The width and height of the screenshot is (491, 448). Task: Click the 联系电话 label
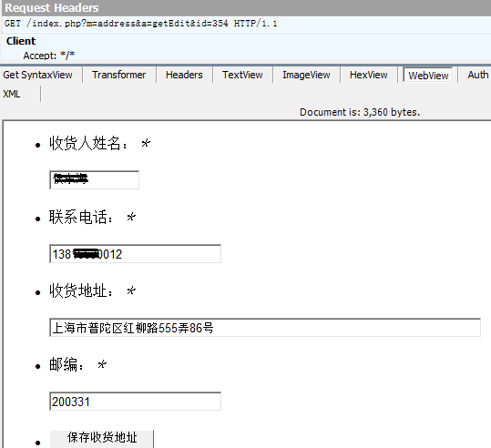(x=81, y=217)
